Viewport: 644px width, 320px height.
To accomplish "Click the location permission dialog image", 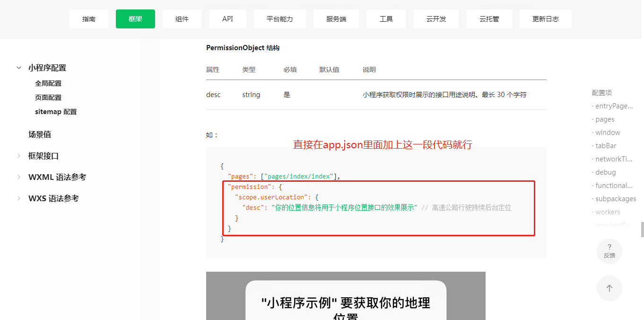I will (346, 296).
